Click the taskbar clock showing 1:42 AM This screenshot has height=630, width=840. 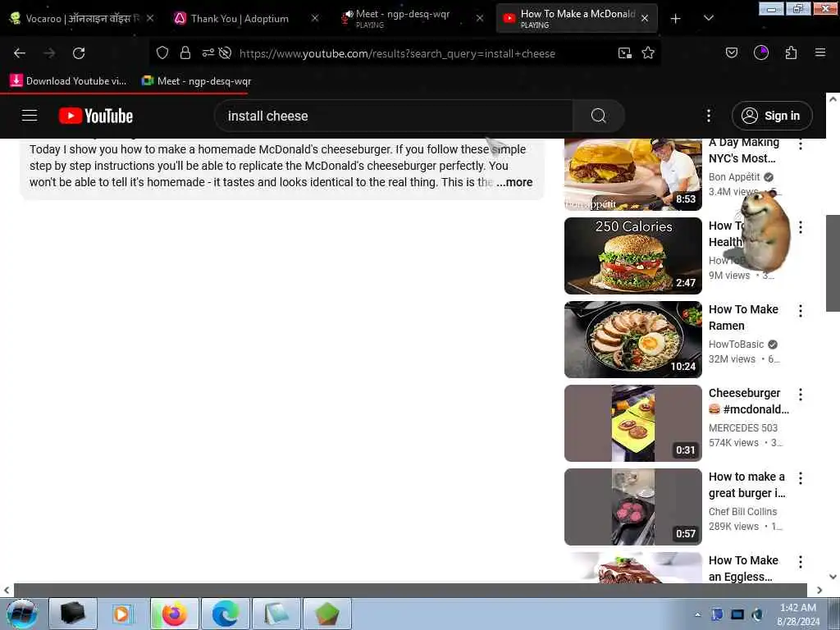pos(798,614)
